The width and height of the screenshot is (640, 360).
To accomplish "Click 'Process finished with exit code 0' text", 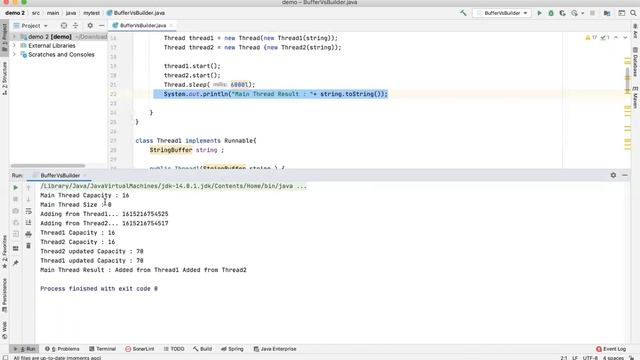I will point(99,289).
